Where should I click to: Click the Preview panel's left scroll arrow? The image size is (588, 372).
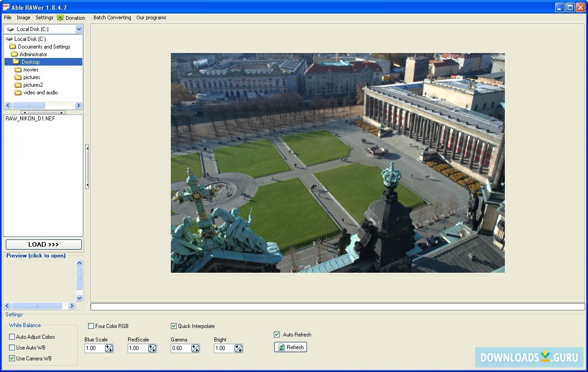8,306
